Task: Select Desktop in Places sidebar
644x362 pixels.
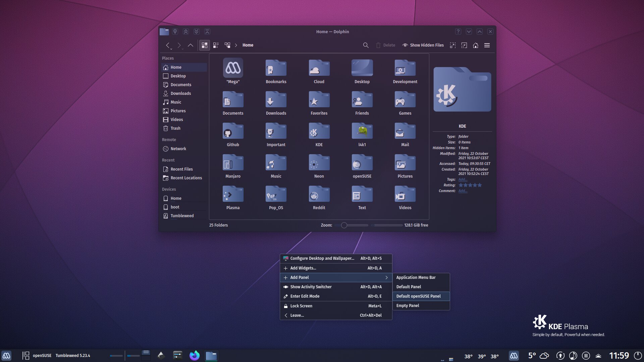Action: pos(184,76)
